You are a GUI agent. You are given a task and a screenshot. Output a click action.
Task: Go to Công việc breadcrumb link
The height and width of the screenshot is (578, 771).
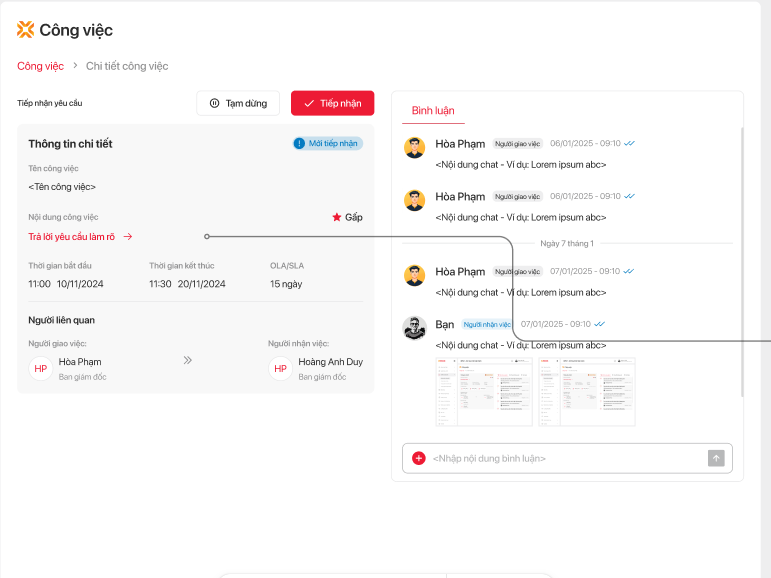(40, 66)
